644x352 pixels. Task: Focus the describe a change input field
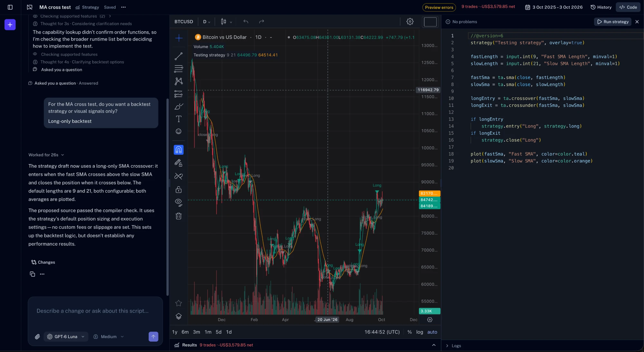95,311
